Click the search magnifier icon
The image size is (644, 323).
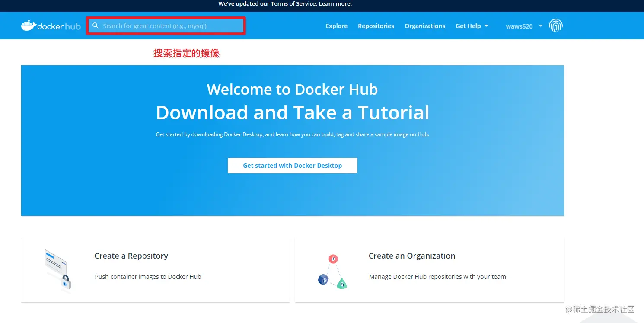coord(96,26)
